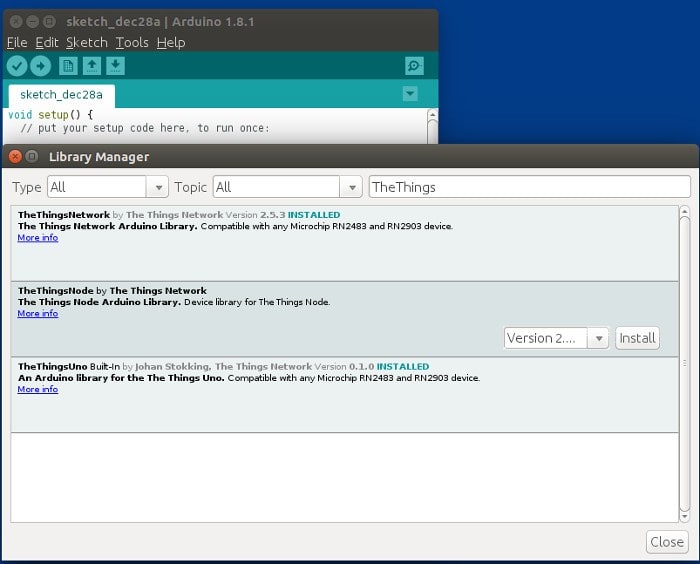Viewport: 700px width, 564px height.
Task: Select the TheThingsNode library entry title
Action: pos(56,291)
